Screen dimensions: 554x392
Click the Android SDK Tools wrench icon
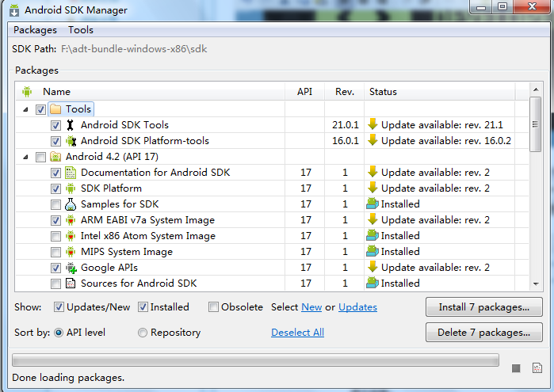click(x=70, y=125)
